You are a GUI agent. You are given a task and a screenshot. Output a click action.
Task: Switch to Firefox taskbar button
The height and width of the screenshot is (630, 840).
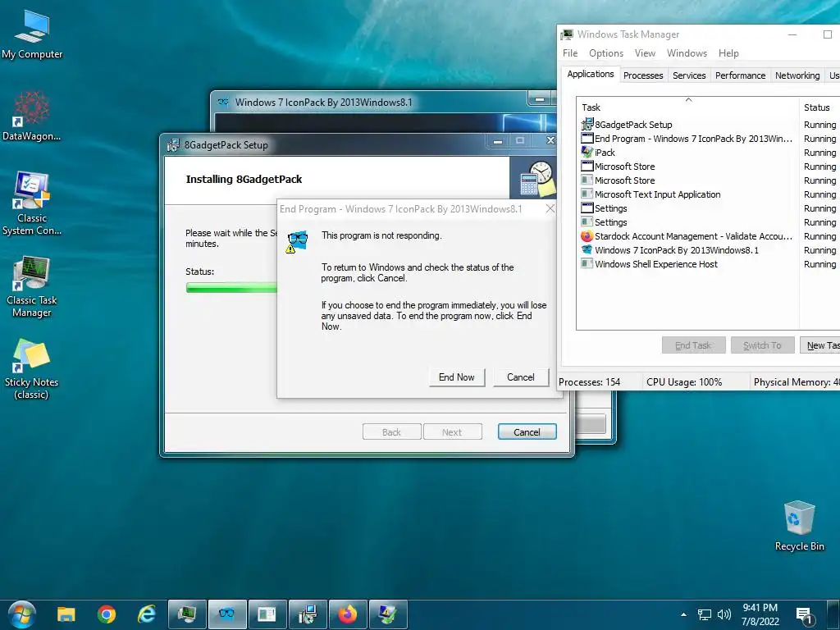pyautogui.click(x=348, y=614)
